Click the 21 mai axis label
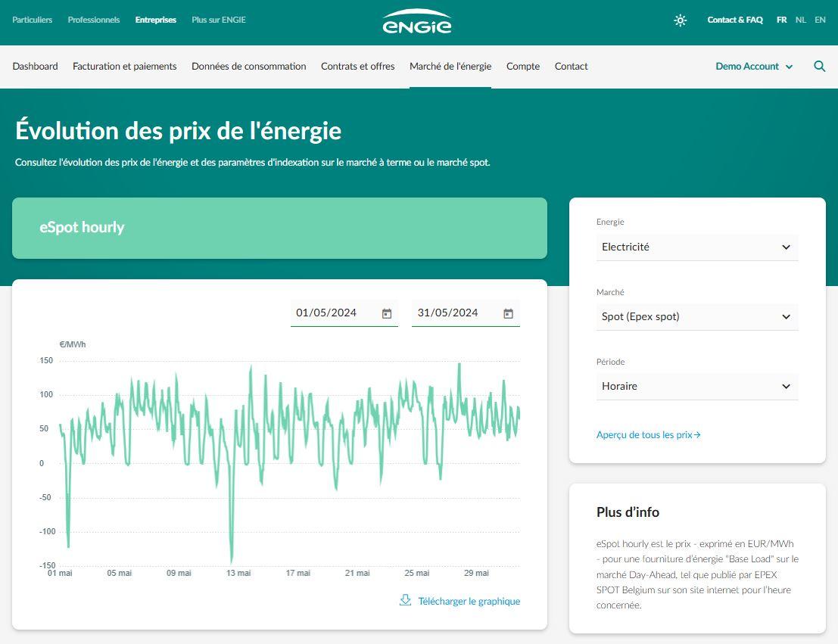Image resolution: width=838 pixels, height=644 pixels. (x=357, y=573)
